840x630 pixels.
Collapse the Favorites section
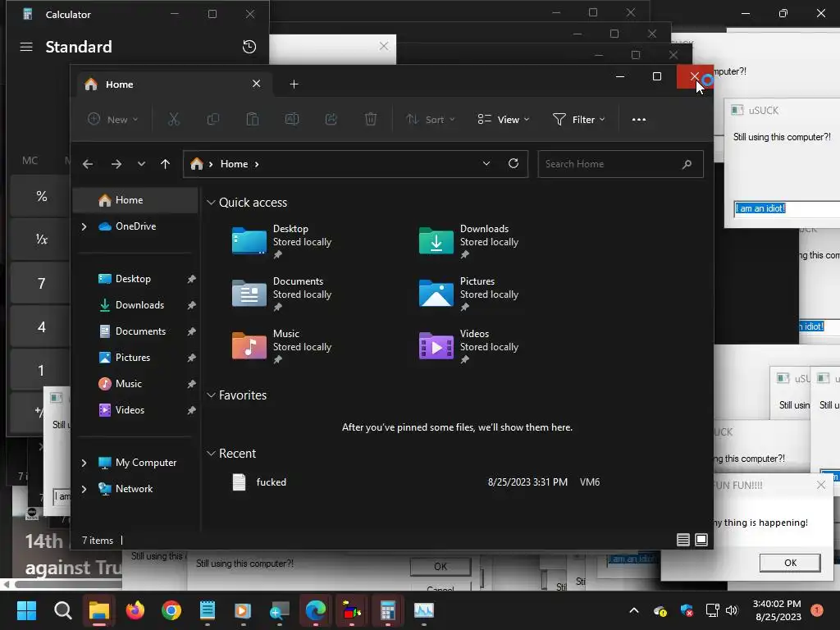pos(211,395)
